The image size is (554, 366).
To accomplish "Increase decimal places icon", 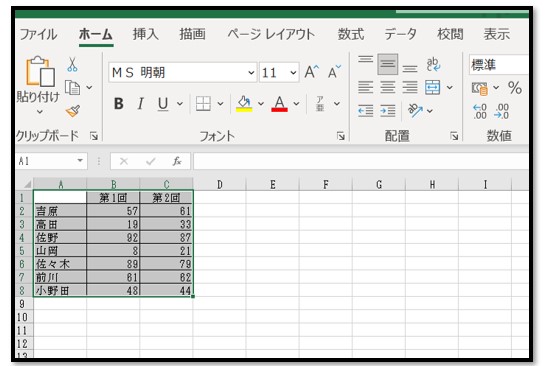I will coord(480,111).
